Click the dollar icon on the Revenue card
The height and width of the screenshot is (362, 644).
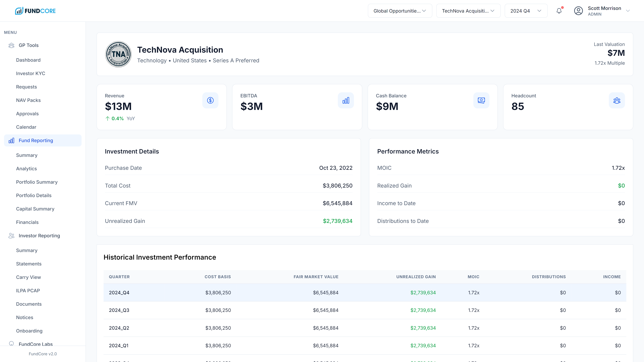(210, 100)
